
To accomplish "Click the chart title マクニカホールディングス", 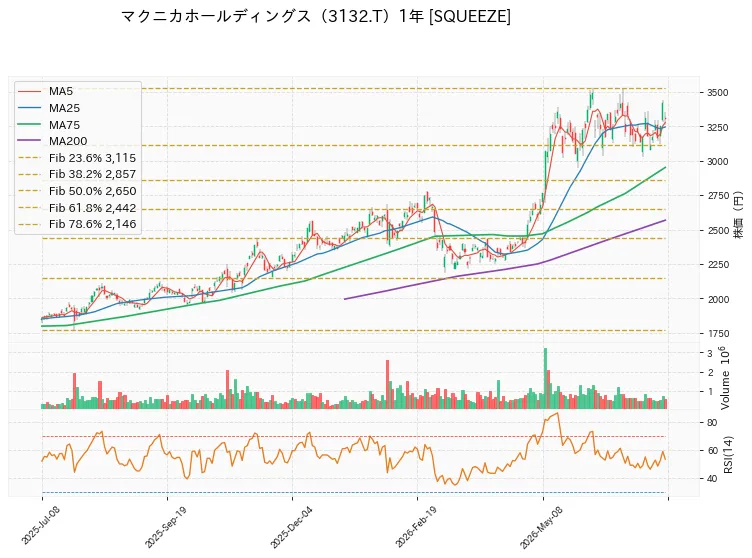I will coord(216,16).
